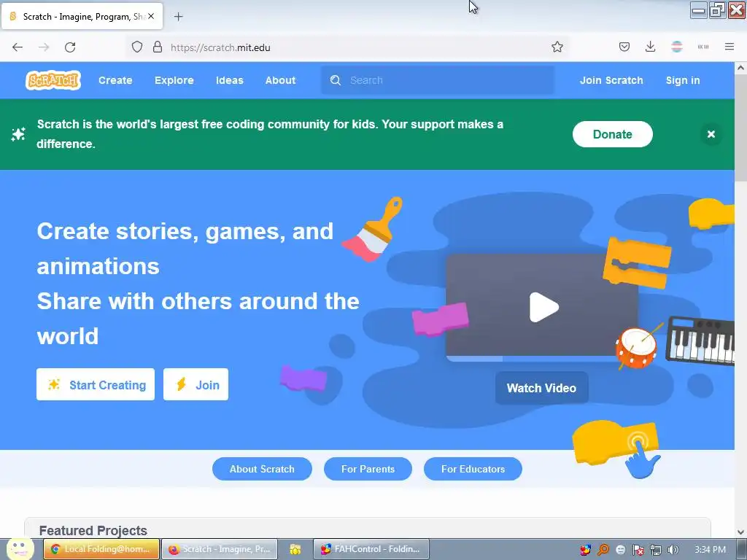
Task: Click the security flag tray icon
Action: point(638,550)
